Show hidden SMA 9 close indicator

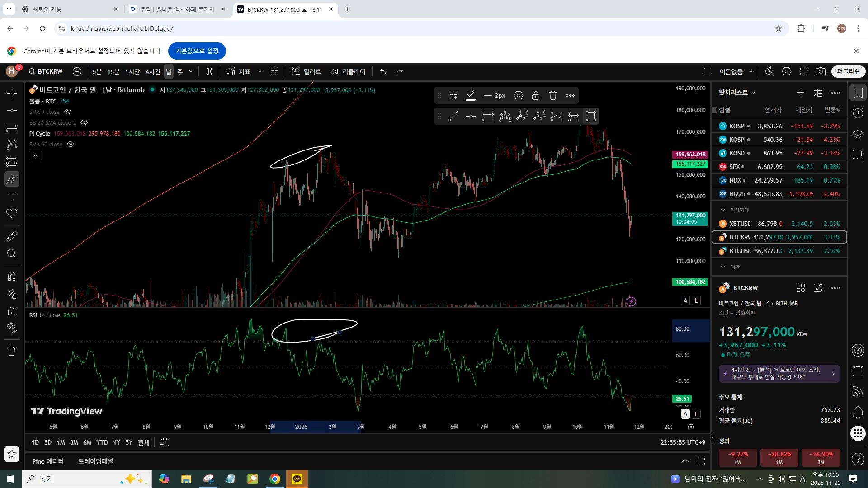(x=68, y=112)
